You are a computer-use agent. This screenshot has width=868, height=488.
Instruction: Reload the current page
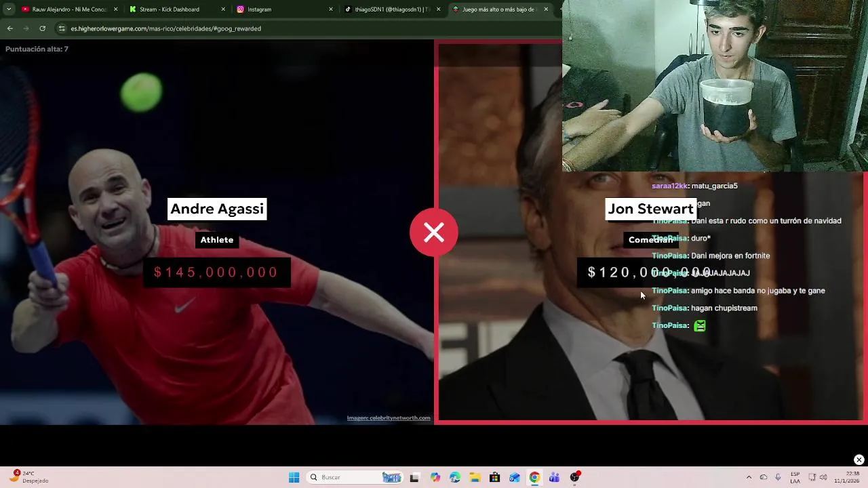(42, 28)
